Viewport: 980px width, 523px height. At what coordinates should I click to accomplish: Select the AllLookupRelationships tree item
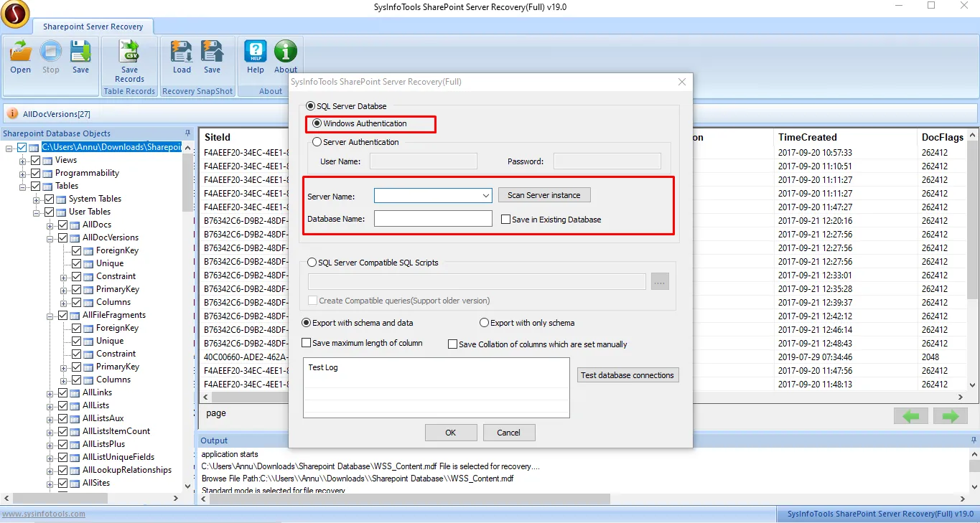point(127,470)
